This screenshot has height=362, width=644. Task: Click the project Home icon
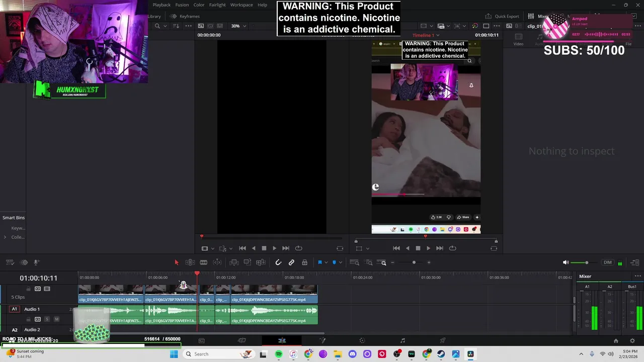click(x=615, y=341)
